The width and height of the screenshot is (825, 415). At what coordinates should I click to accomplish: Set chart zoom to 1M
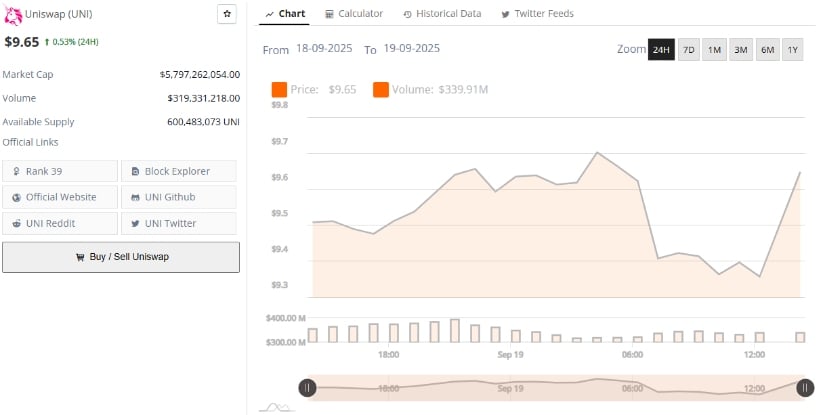[714, 49]
